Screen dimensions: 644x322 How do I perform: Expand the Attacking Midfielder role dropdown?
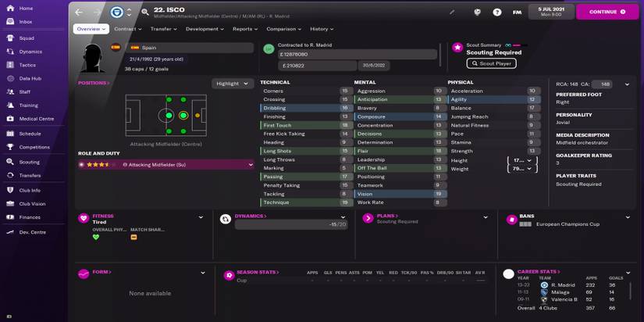point(251,164)
